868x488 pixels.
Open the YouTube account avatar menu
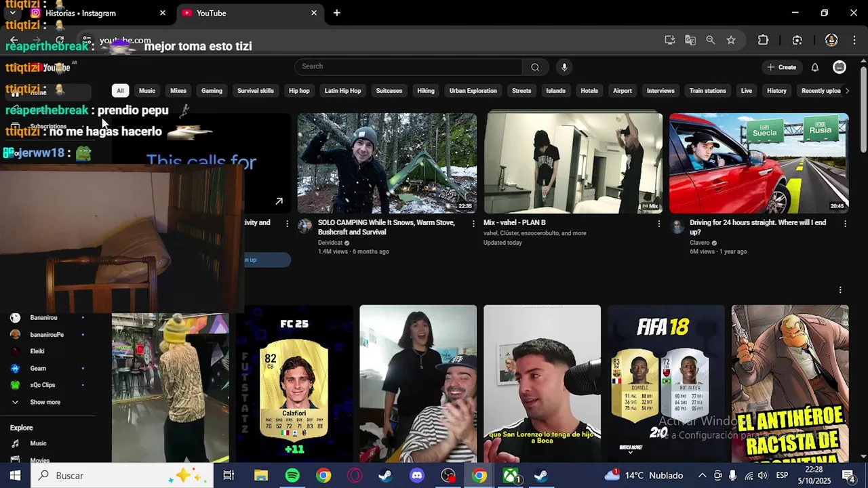coord(840,67)
